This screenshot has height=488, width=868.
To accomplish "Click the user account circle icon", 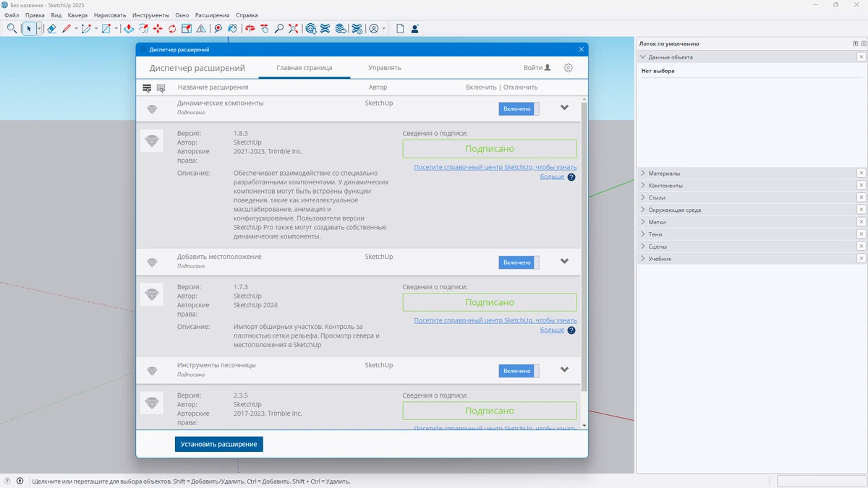I will tap(374, 29).
